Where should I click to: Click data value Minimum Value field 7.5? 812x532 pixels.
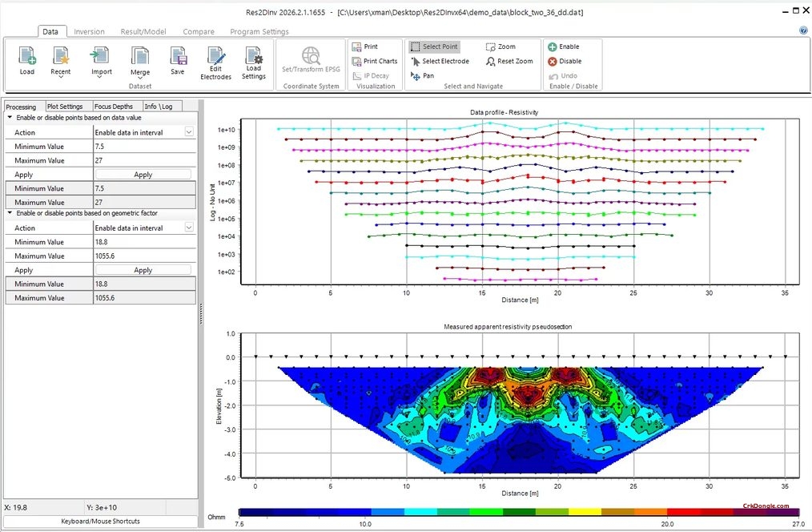[144, 146]
